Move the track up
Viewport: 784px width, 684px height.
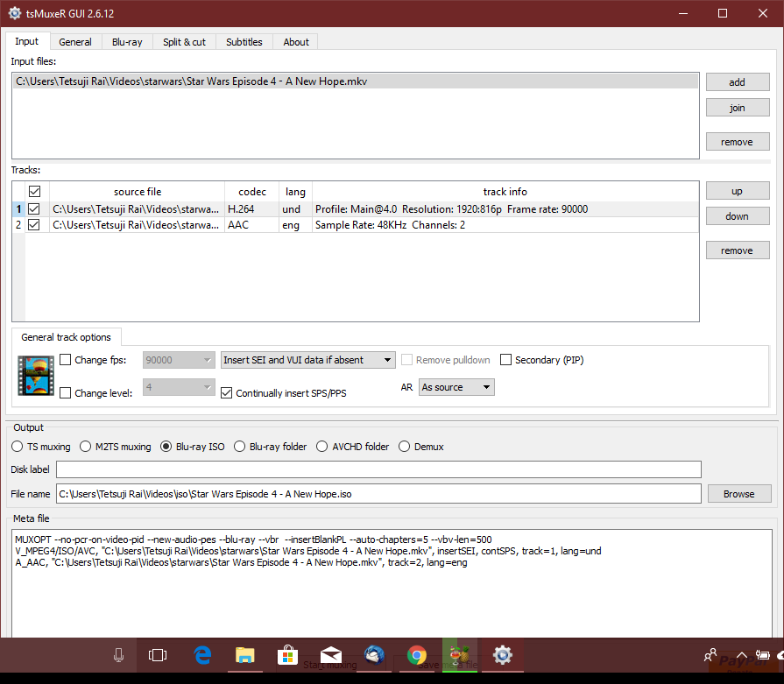(738, 191)
